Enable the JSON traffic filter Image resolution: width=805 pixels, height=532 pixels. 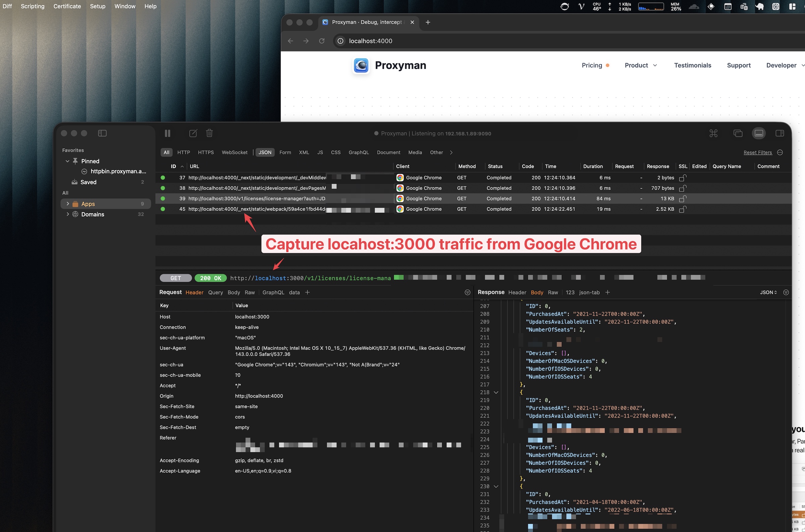click(265, 152)
